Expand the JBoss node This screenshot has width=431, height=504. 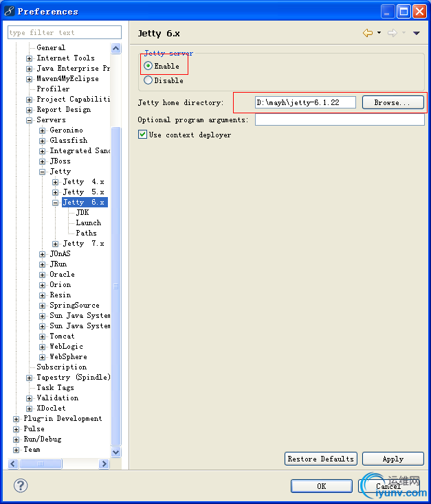42,161
